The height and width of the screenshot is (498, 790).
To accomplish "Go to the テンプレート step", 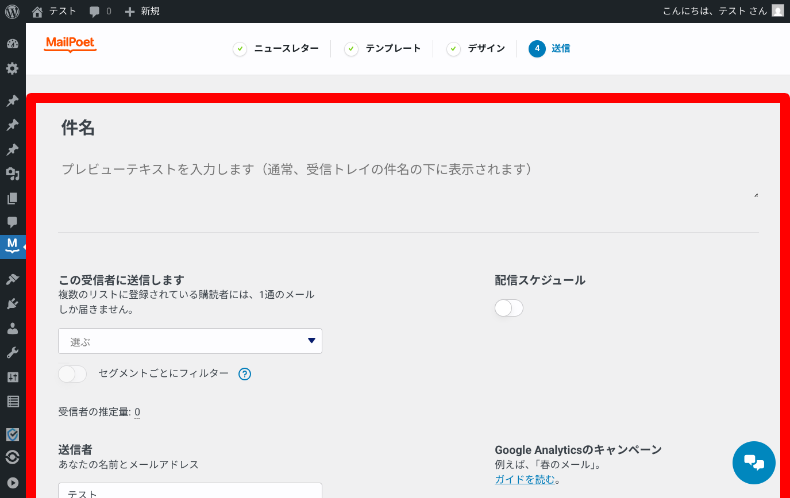I will (382, 49).
